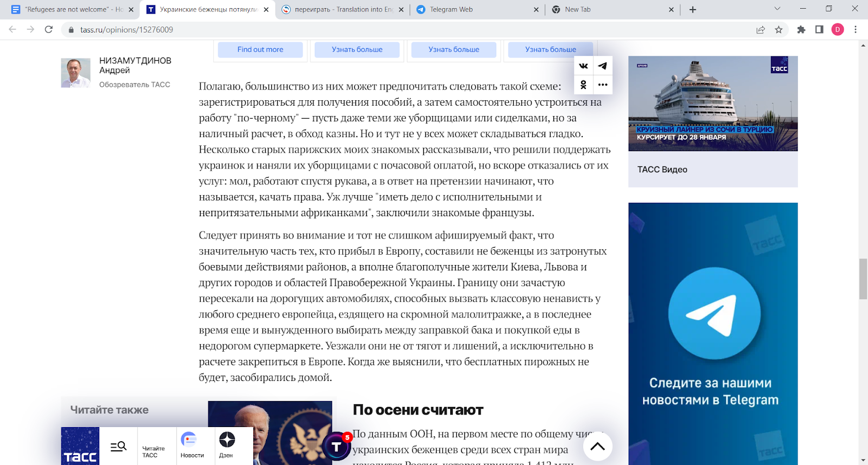Open the Telegram news banner ad
868x465 pixels.
pos(713,334)
